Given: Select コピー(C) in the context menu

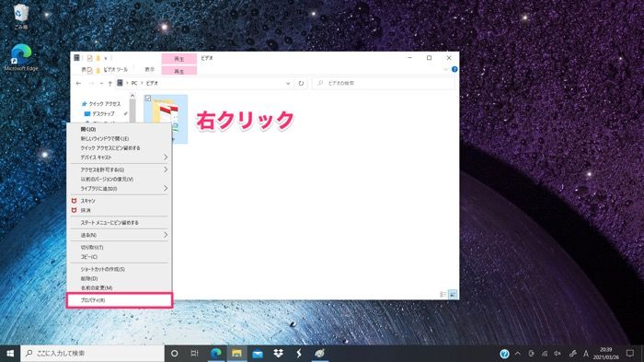Looking at the screenshot, I should (x=119, y=257).
